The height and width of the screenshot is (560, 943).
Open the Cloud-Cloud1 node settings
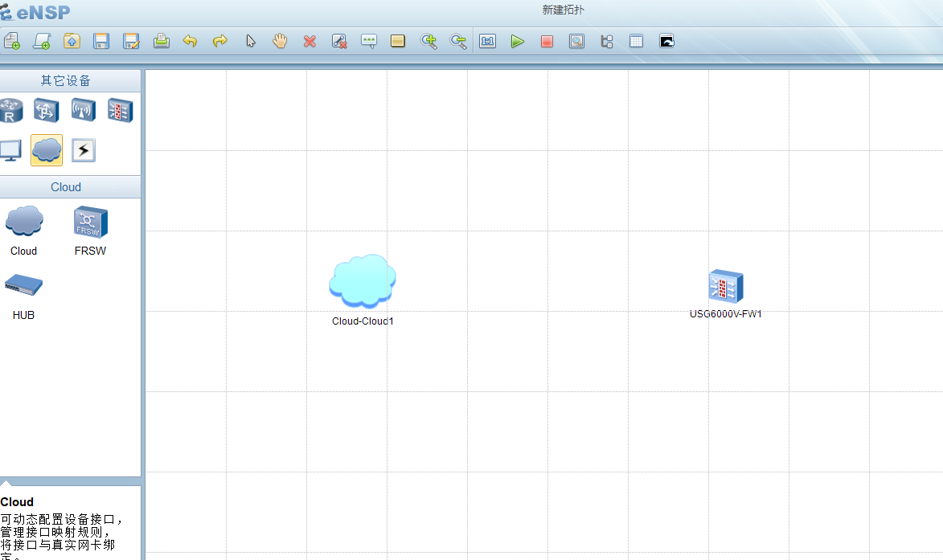coord(362,280)
